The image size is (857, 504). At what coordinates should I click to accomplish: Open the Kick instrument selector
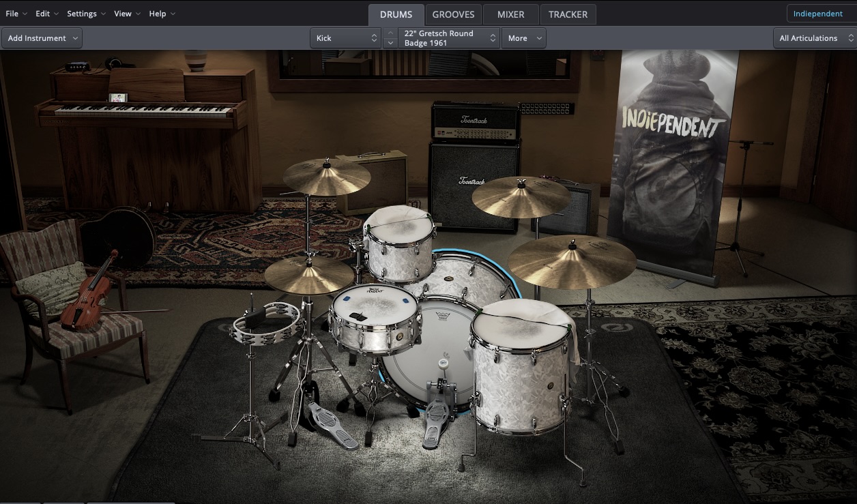346,38
